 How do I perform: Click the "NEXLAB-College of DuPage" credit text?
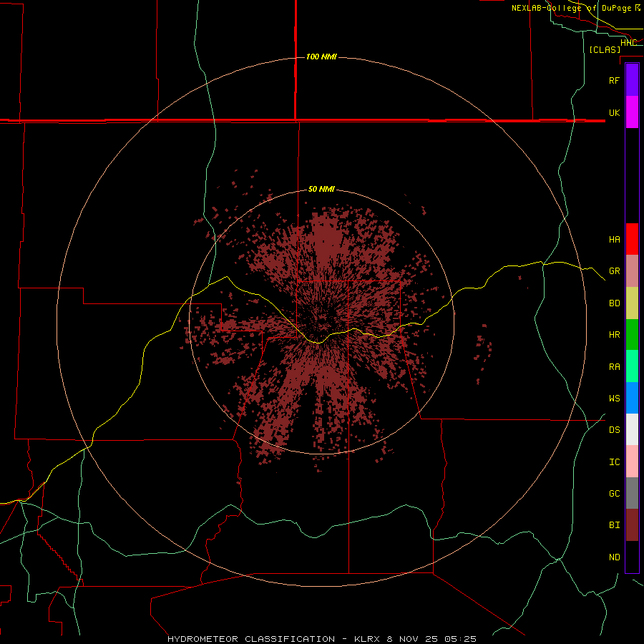click(572, 8)
